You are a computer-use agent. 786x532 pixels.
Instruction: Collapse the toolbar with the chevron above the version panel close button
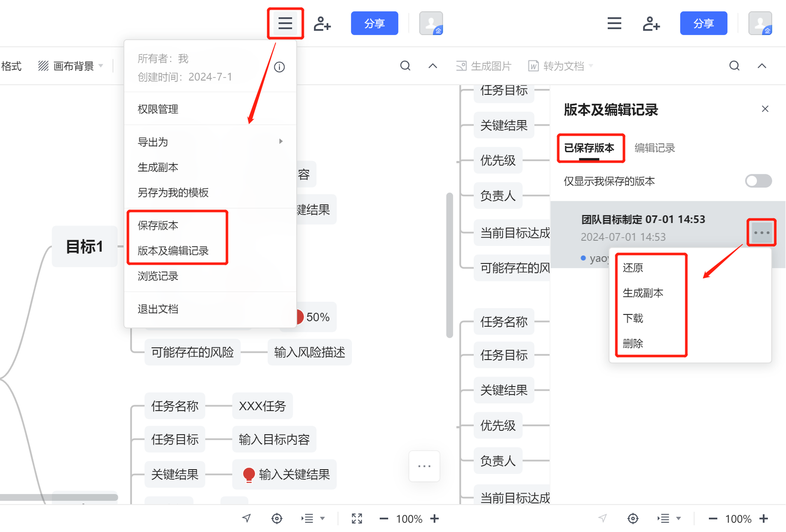(762, 66)
